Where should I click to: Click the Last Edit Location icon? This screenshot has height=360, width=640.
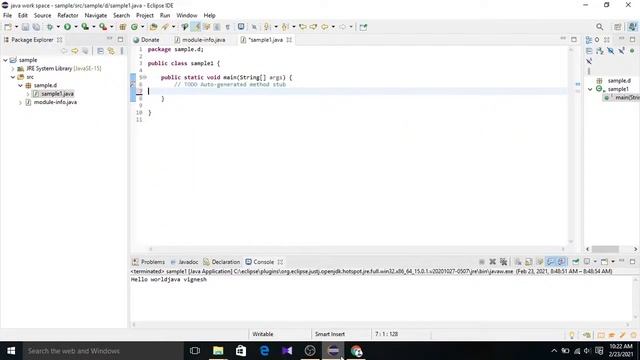click(x=302, y=27)
